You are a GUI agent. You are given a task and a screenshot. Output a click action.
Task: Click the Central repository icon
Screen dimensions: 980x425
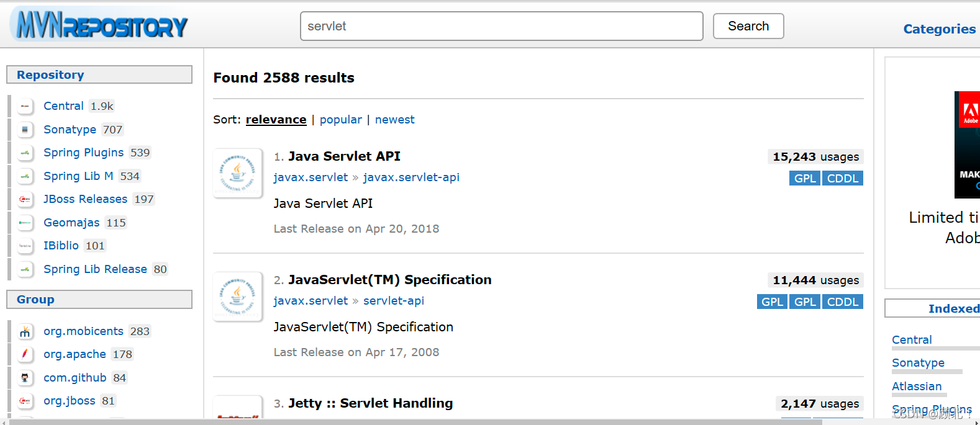point(25,106)
